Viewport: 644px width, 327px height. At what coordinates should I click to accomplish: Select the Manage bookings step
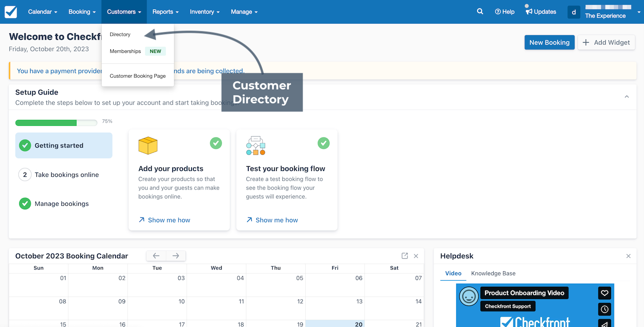(x=64, y=203)
